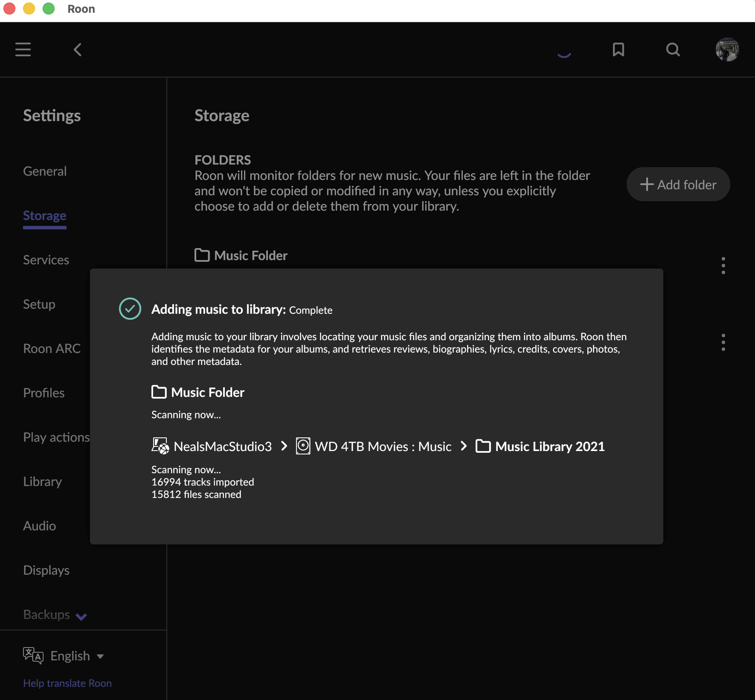This screenshot has height=700, width=755.
Task: Click the back arrow icon
Action: (x=77, y=49)
